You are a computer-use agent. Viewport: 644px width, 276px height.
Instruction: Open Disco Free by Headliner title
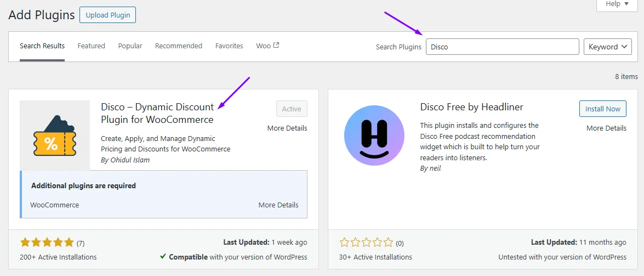(471, 108)
